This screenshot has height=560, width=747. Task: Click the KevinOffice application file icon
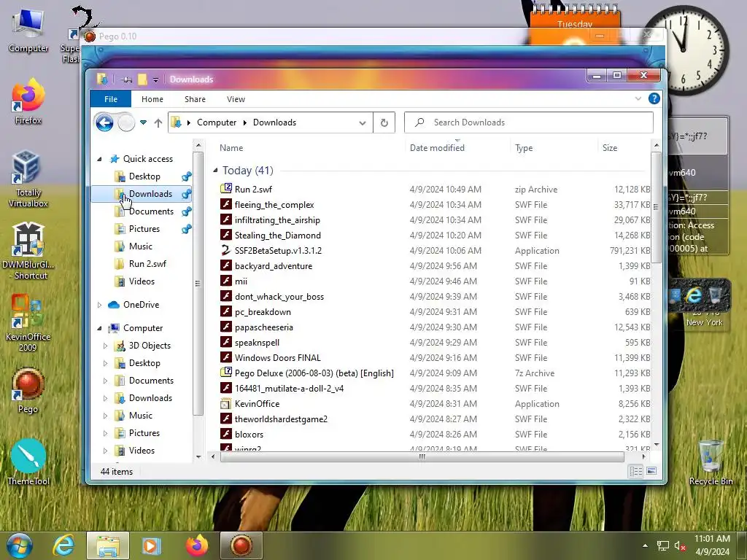[x=226, y=404]
